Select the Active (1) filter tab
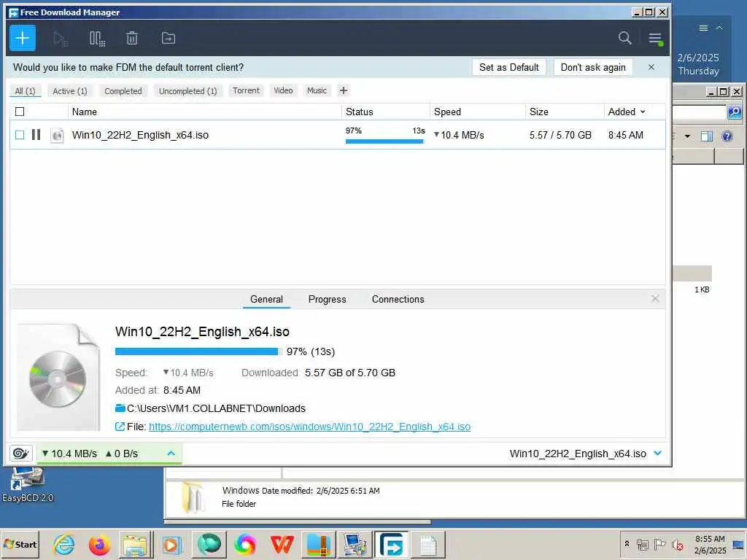Viewport: 747px width, 560px height. (70, 91)
